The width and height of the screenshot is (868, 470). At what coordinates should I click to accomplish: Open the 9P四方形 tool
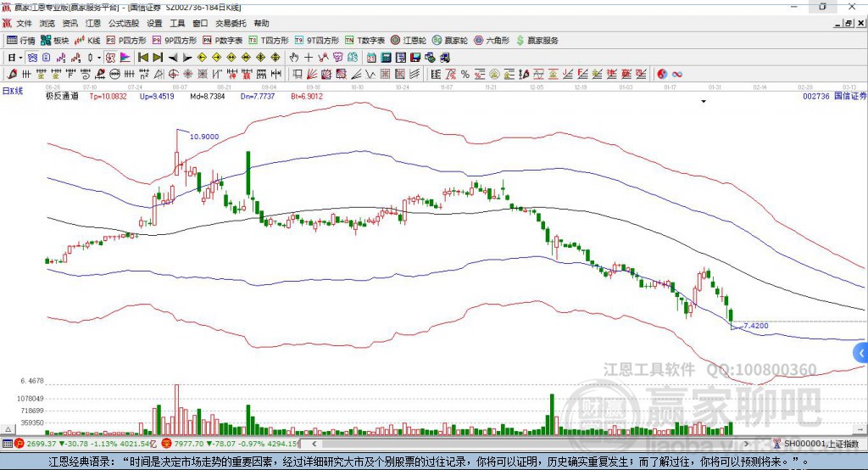pyautogui.click(x=175, y=41)
